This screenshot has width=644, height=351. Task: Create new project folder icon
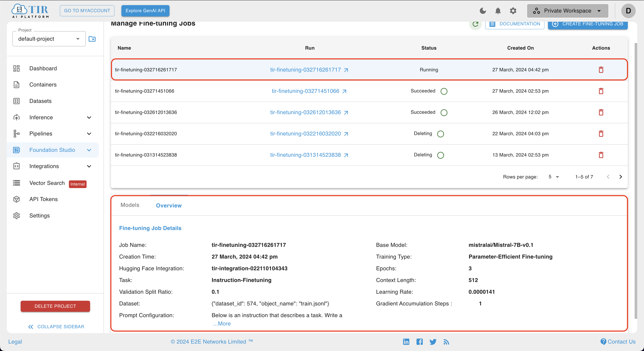tap(92, 39)
